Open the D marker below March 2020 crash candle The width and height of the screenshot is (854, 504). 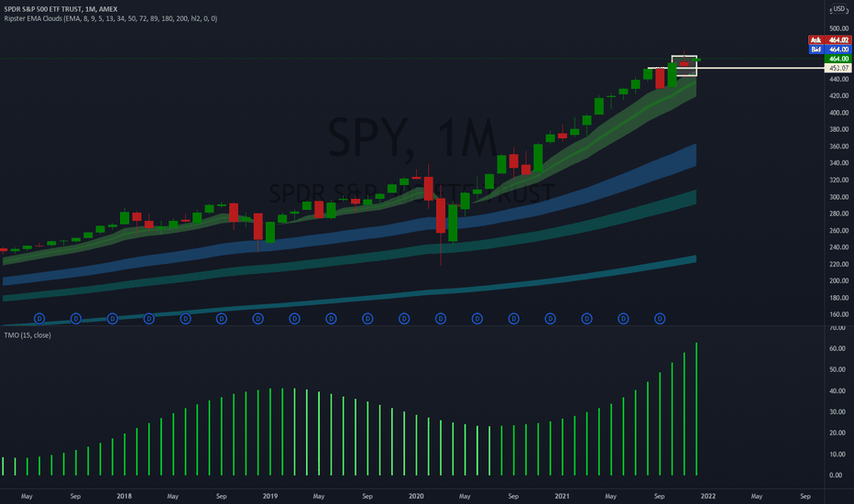441,318
